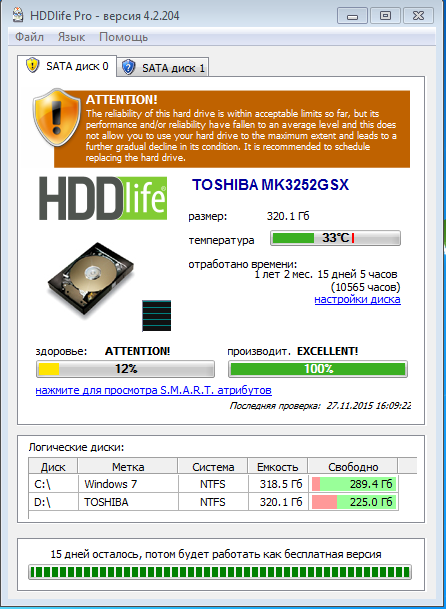Switch to SATA диск 1 tab
This screenshot has width=446, height=609.
click(x=163, y=68)
